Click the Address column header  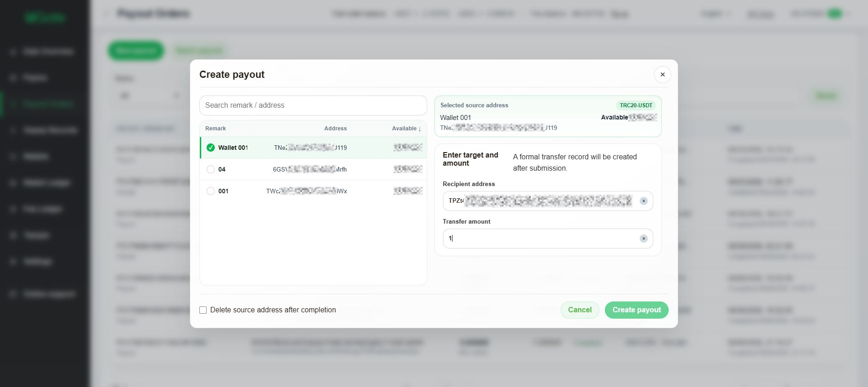[335, 129]
